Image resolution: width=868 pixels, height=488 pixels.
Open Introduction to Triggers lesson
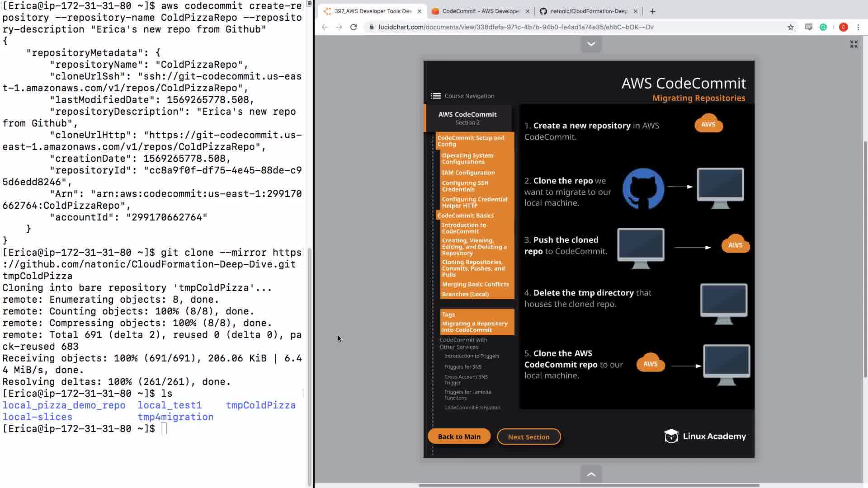[472, 356]
